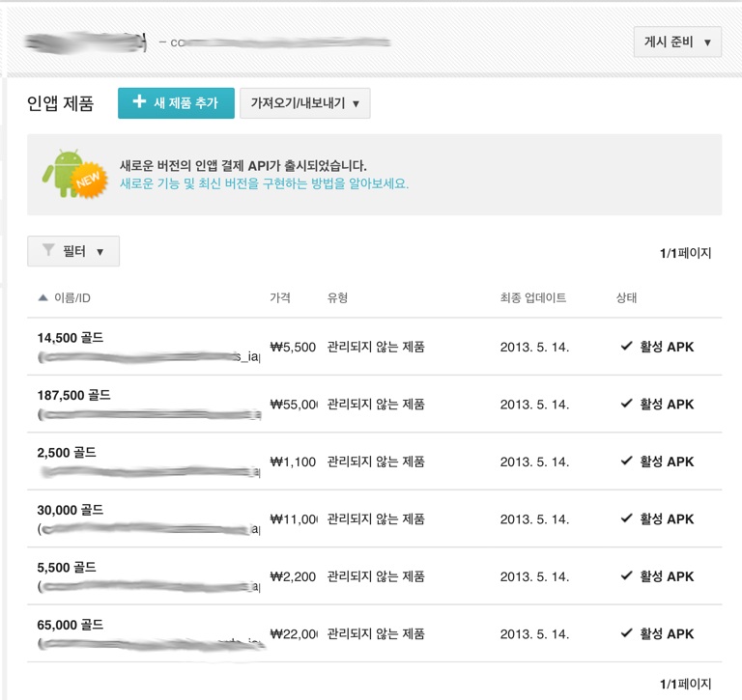Image resolution: width=742 pixels, height=700 pixels.
Task: Sort by the 가격 column header
Action: pyautogui.click(x=280, y=297)
